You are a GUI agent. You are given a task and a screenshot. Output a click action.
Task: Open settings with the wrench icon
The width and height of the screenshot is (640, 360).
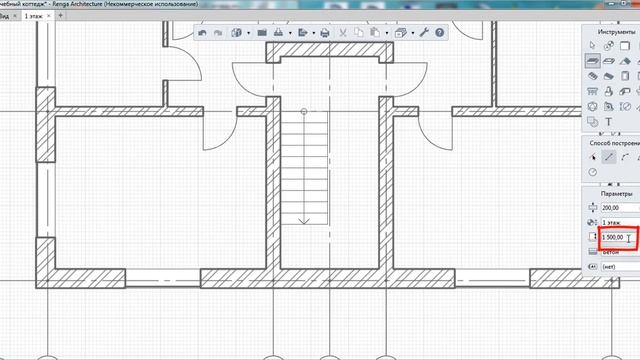424,33
